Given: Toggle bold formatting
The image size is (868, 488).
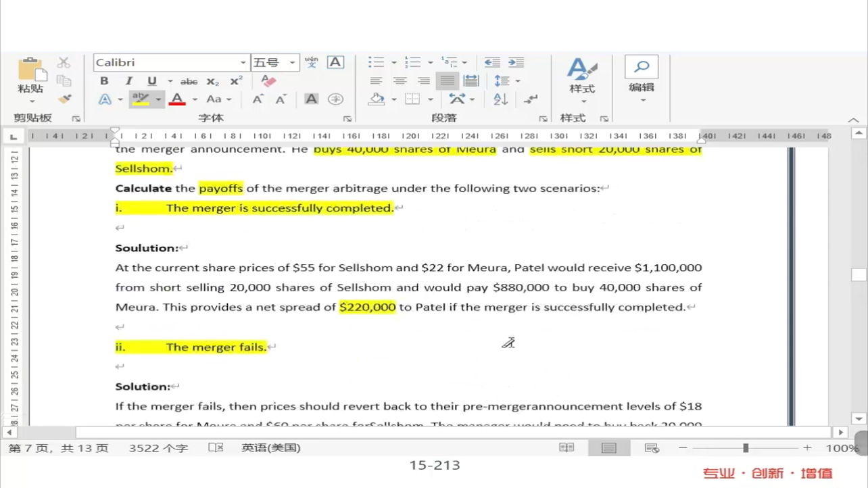Looking at the screenshot, I should click(104, 81).
